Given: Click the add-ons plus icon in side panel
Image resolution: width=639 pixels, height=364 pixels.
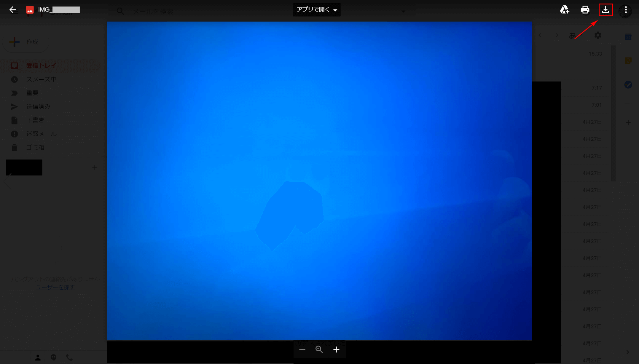Looking at the screenshot, I should 628,123.
